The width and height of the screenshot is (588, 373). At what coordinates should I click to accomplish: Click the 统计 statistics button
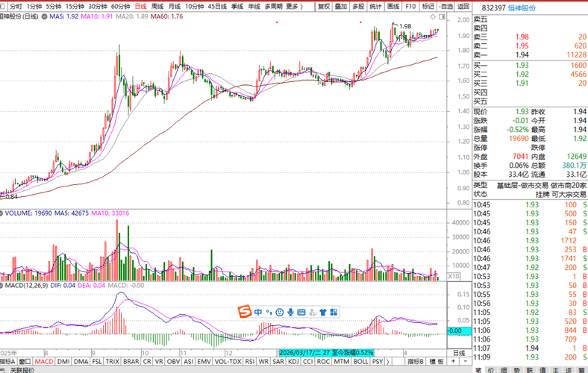pos(375,7)
